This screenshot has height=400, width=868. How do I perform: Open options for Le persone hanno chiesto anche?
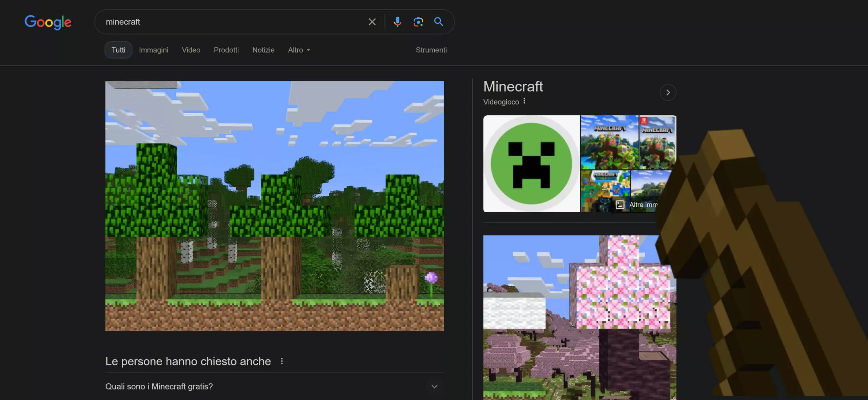(x=282, y=361)
